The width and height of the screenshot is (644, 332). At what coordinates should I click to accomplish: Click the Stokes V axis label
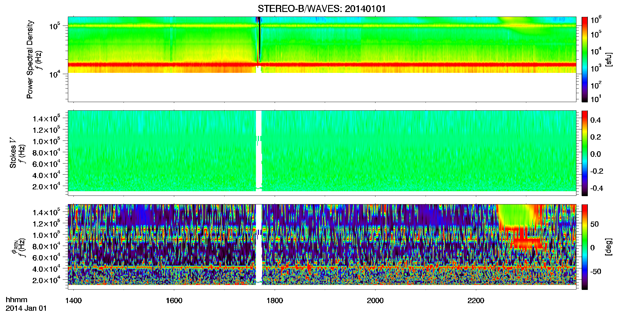tap(13, 153)
